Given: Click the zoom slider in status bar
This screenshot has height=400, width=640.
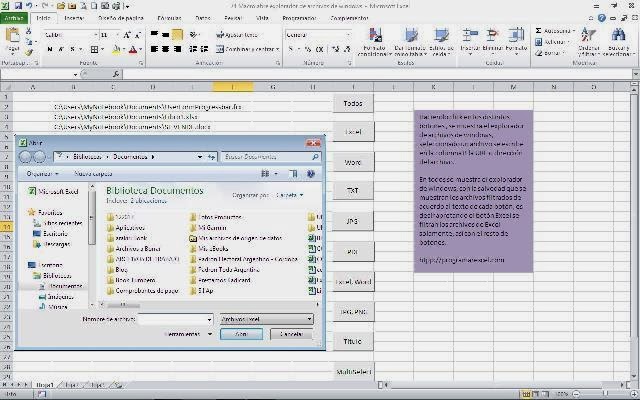Looking at the screenshot, I should (x=605, y=394).
